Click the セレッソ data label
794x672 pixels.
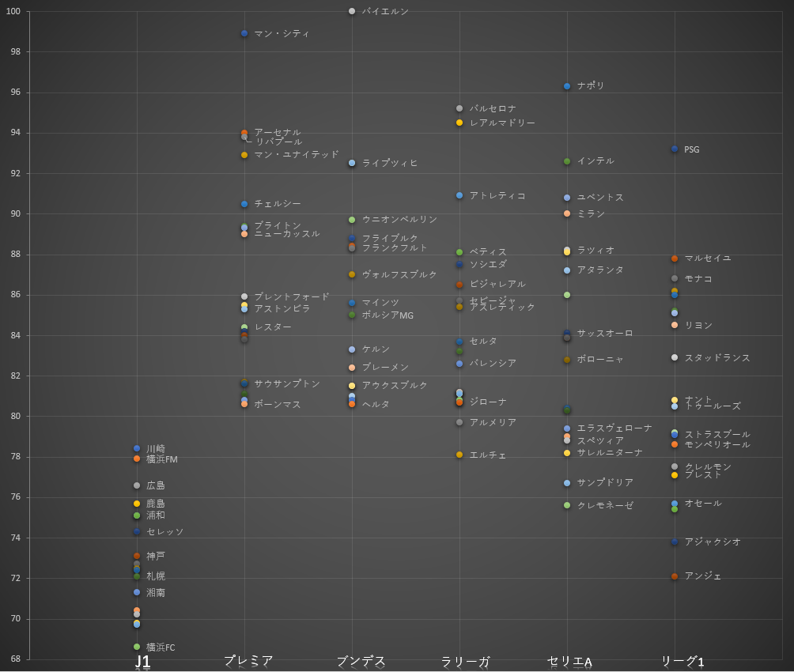pos(165,532)
